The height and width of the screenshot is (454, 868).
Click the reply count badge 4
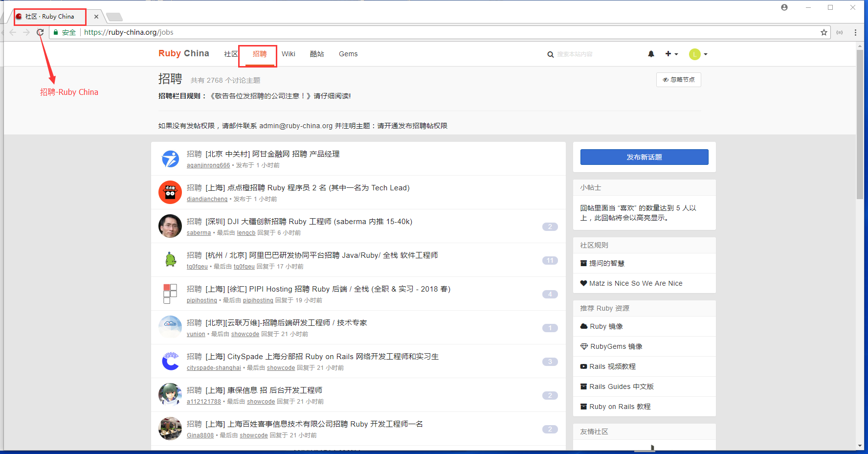(550, 294)
